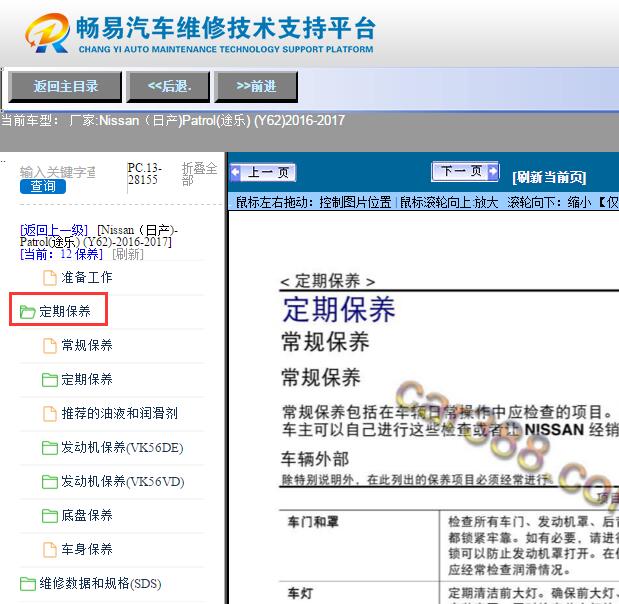Go to previous page 上一页
Screen dimensions: 619x604
coord(263,173)
